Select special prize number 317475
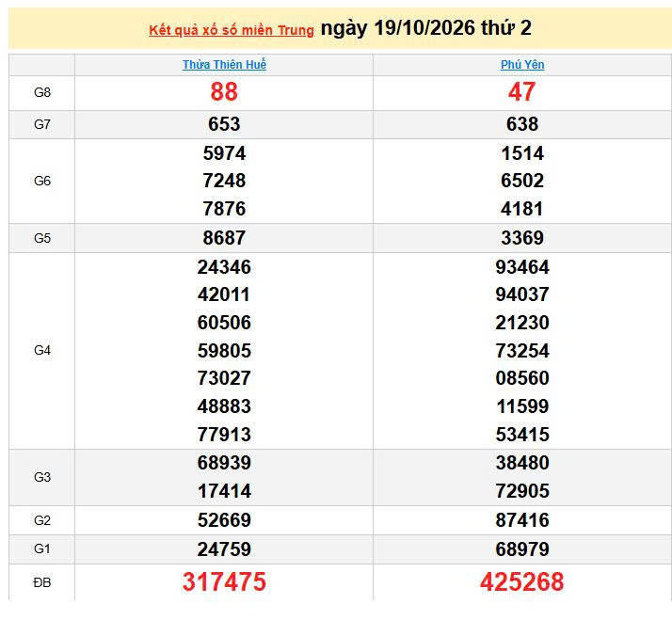Screen dimensions: 672x620 [x=224, y=581]
